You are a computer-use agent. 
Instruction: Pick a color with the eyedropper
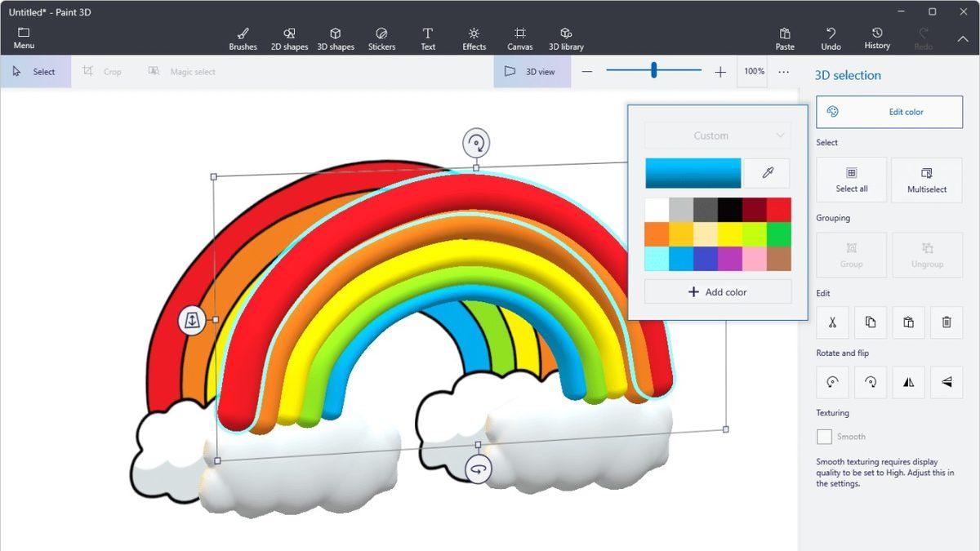[x=766, y=173]
